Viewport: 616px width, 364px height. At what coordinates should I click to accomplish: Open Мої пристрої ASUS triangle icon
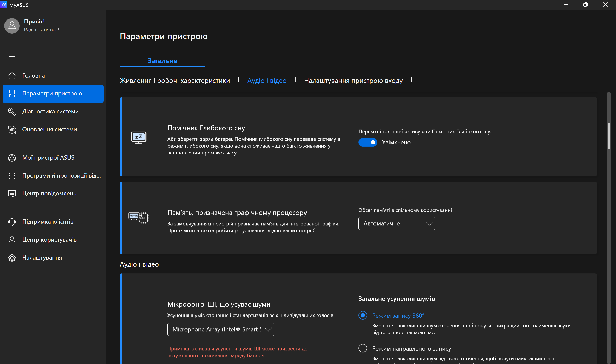(12, 157)
